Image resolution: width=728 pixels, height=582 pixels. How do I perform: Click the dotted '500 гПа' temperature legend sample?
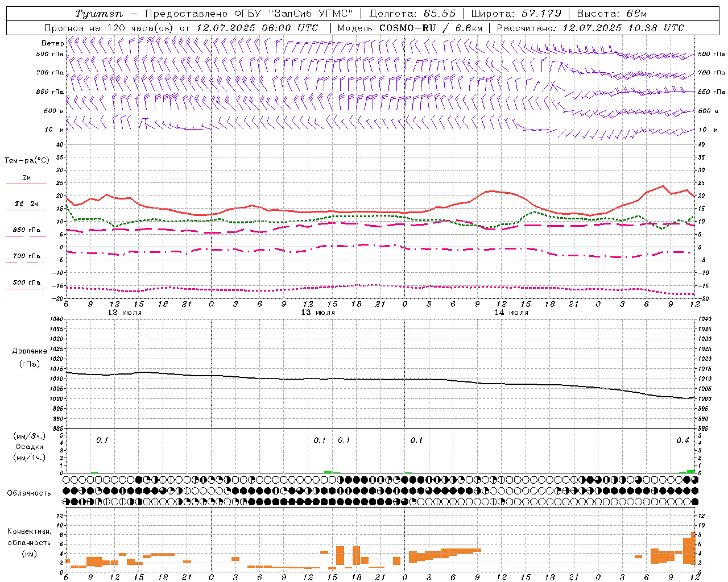(25, 289)
